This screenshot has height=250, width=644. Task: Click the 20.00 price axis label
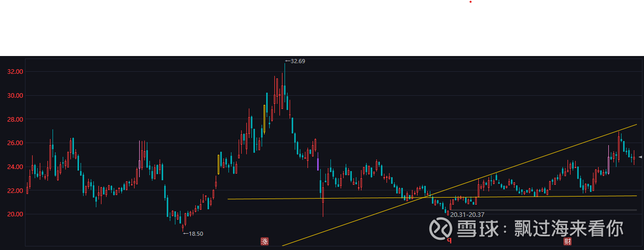point(15,214)
